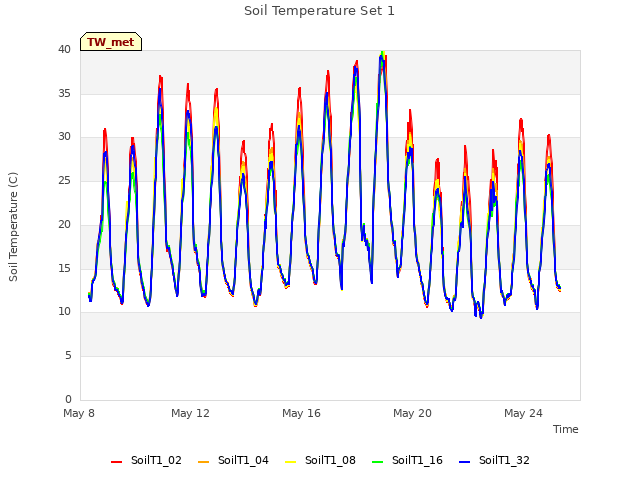Select the SoilT1_02 legend label

tap(156, 460)
